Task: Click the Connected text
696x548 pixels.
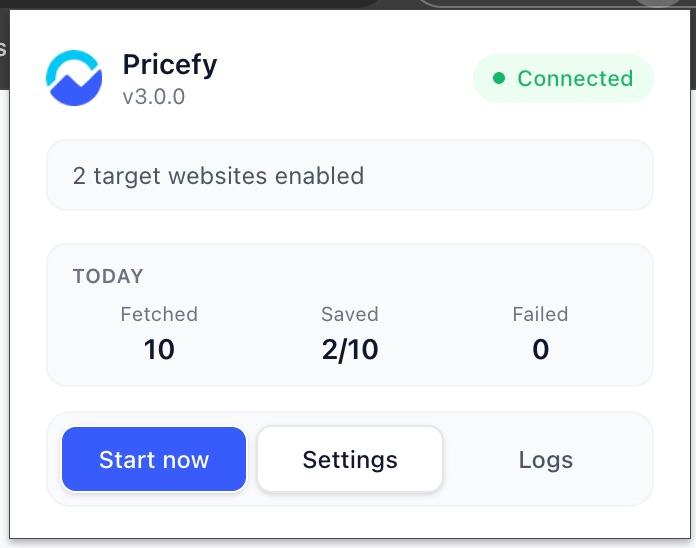Action: pos(575,79)
